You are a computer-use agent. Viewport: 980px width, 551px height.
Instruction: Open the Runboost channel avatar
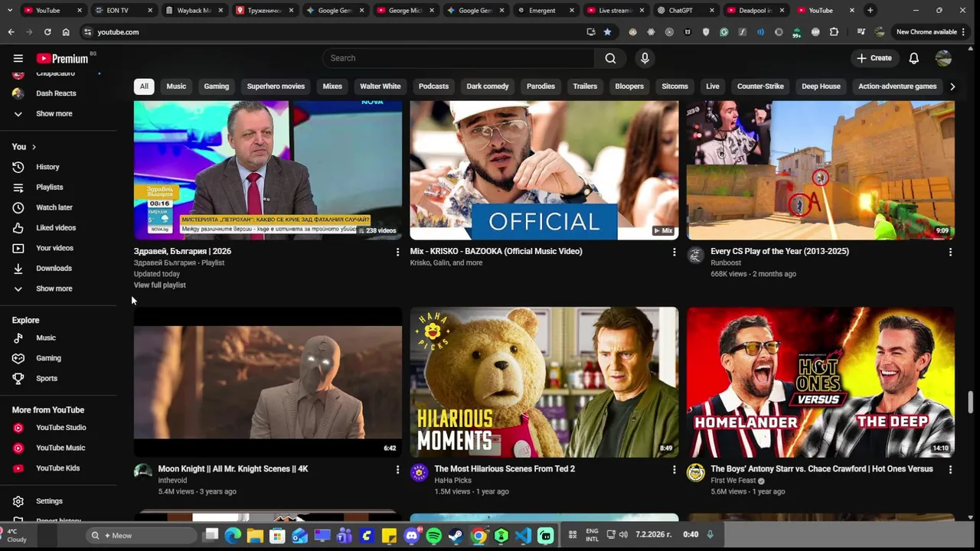(x=695, y=256)
